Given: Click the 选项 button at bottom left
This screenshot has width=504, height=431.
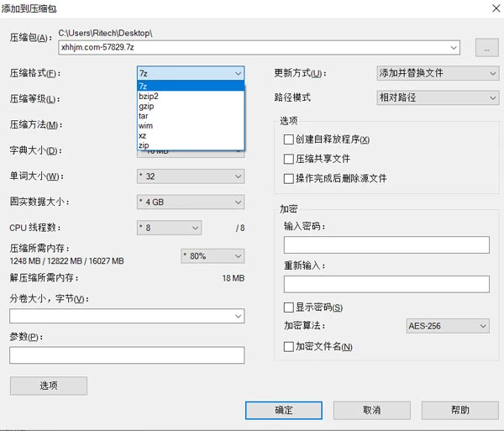Looking at the screenshot, I should [x=49, y=386].
